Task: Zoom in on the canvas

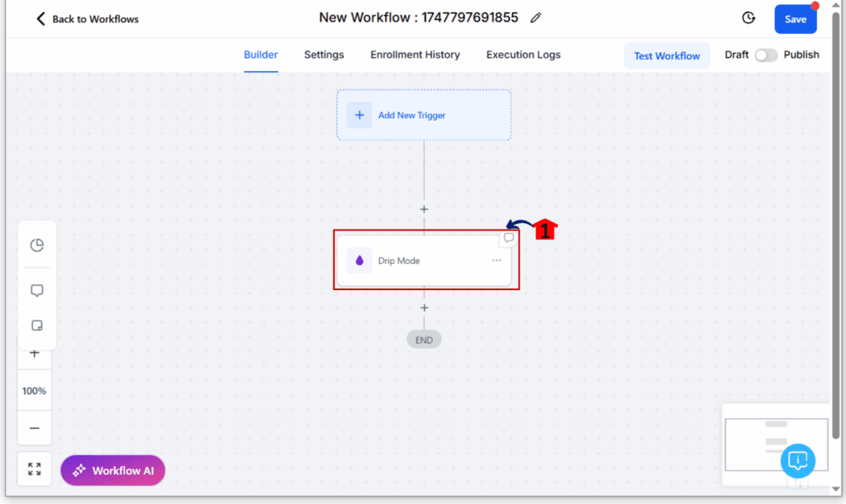Action: pos(35,354)
